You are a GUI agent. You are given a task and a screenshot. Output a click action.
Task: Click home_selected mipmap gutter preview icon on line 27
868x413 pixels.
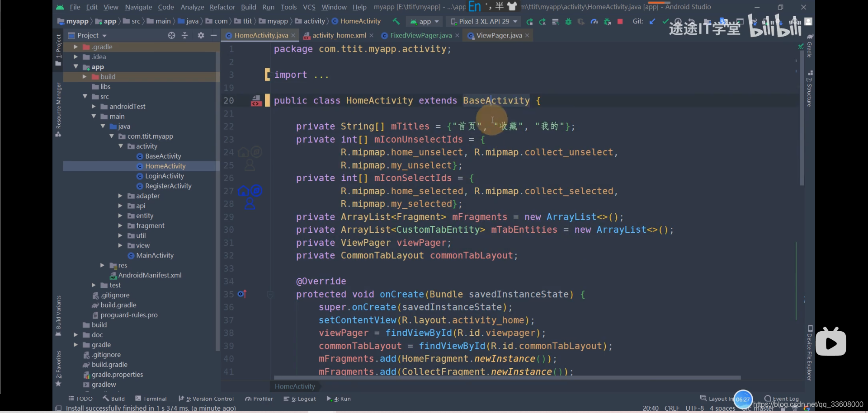point(243,191)
